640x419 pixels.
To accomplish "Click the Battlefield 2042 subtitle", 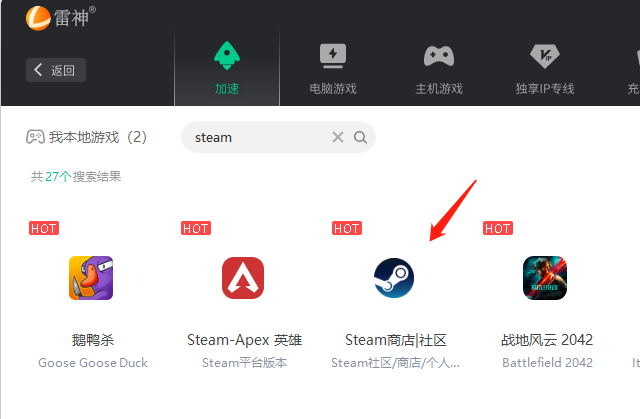I will coord(547,363).
